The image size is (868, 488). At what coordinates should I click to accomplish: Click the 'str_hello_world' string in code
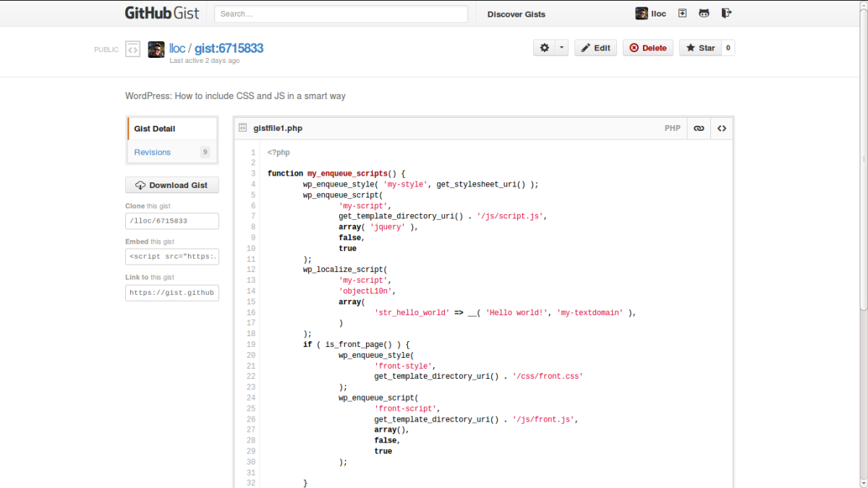[x=412, y=312]
